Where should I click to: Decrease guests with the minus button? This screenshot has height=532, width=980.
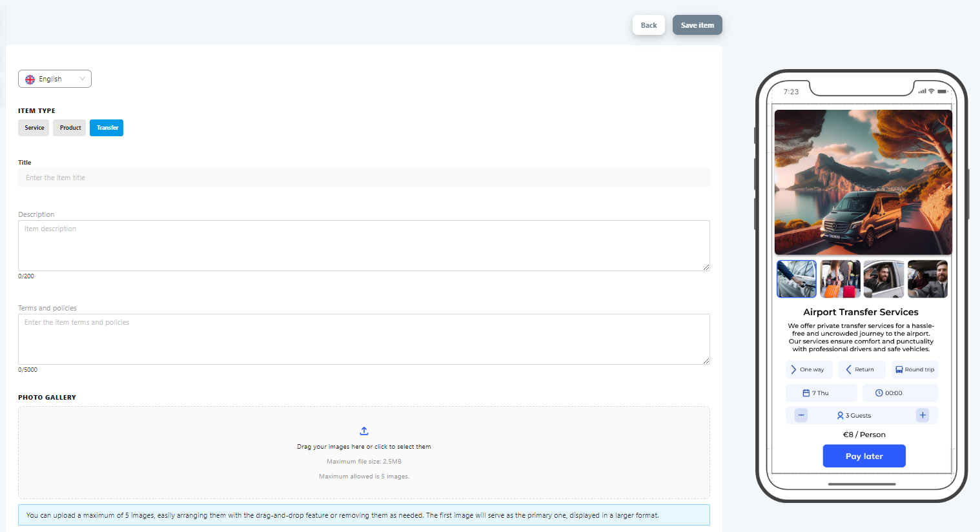coord(801,415)
